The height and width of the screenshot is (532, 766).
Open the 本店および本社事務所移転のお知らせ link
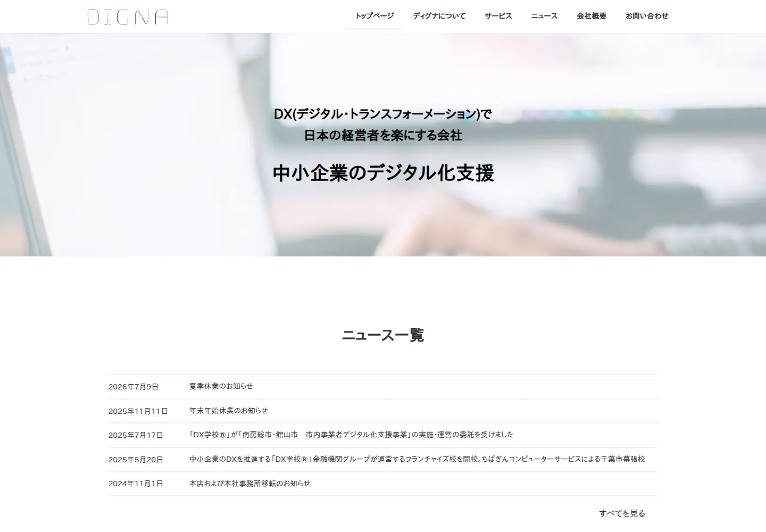250,484
